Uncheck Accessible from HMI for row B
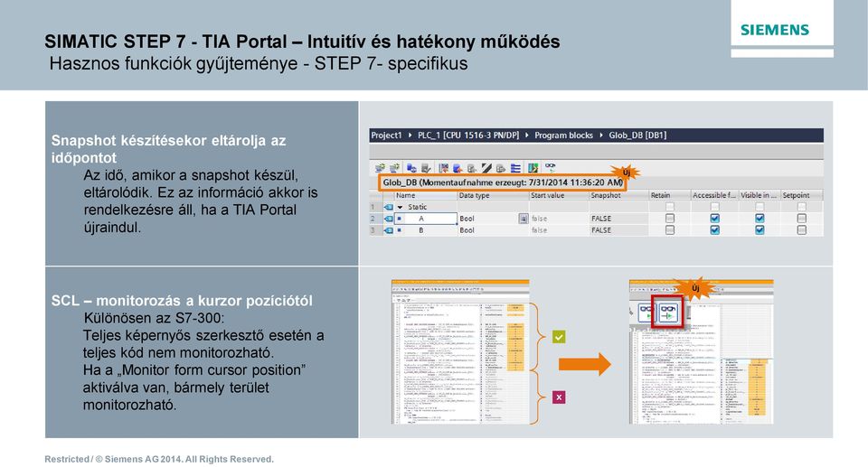 (714, 230)
